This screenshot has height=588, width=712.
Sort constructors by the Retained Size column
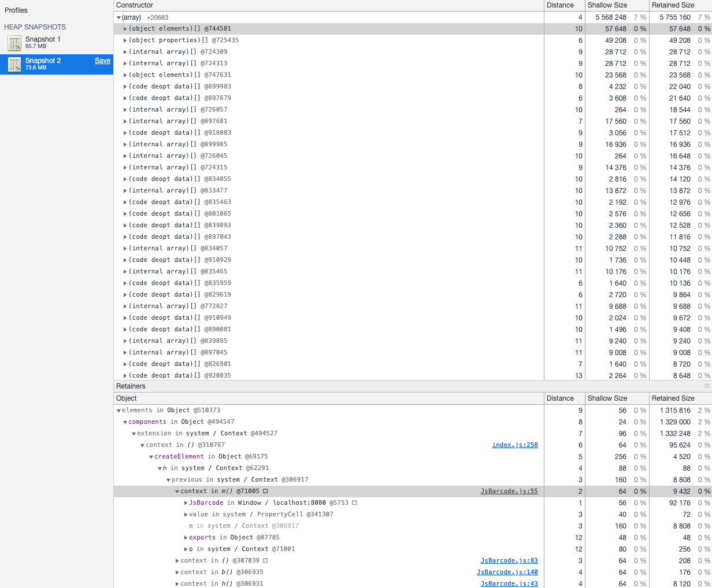673,5
